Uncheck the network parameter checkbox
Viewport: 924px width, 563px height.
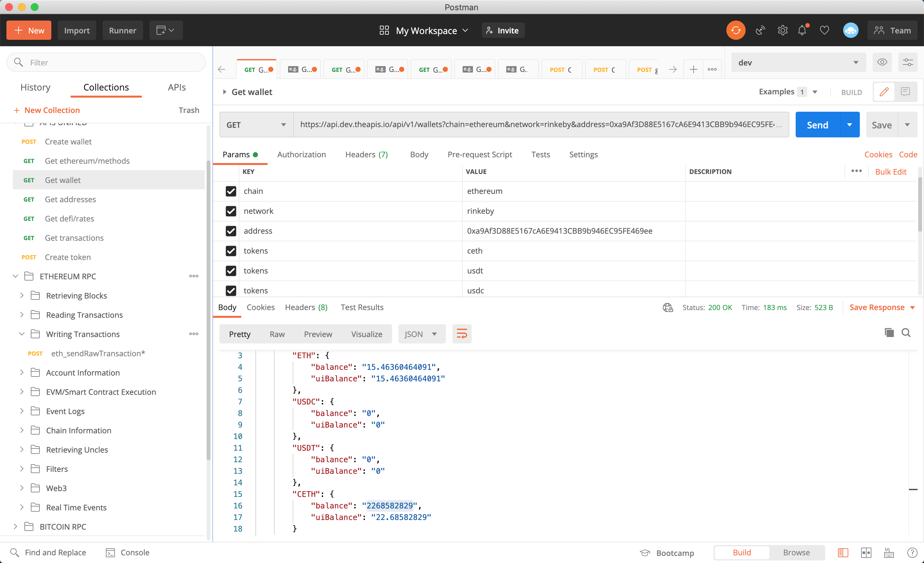[x=231, y=211]
